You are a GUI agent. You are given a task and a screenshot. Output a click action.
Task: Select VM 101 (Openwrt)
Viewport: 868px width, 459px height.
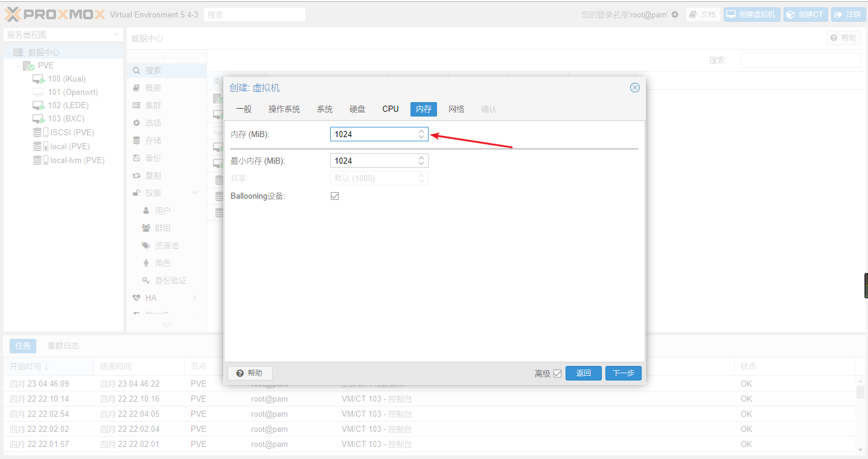[64, 92]
